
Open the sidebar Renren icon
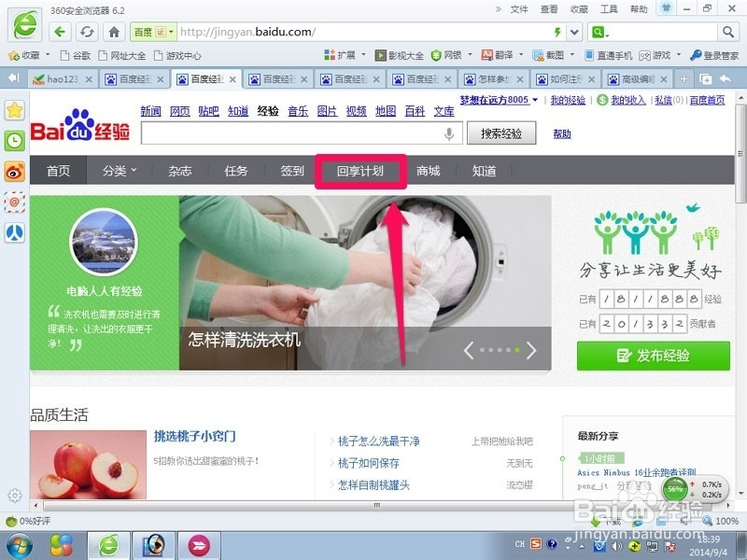(14, 232)
